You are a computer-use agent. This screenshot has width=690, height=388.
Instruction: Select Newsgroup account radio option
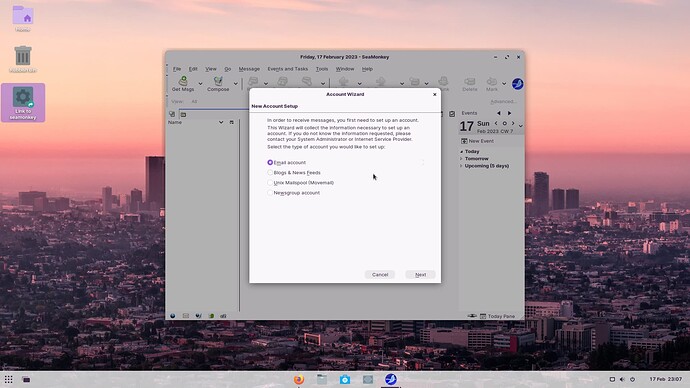click(293, 193)
